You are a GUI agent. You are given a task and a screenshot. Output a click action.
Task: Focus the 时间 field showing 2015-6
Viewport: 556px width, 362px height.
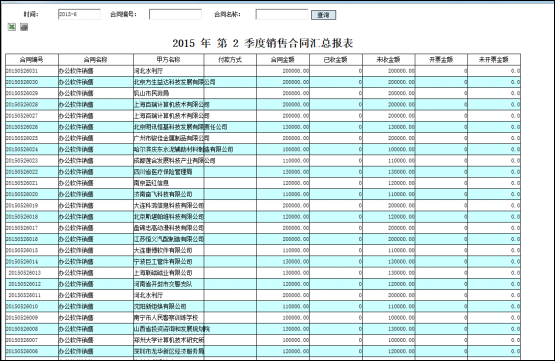79,15
